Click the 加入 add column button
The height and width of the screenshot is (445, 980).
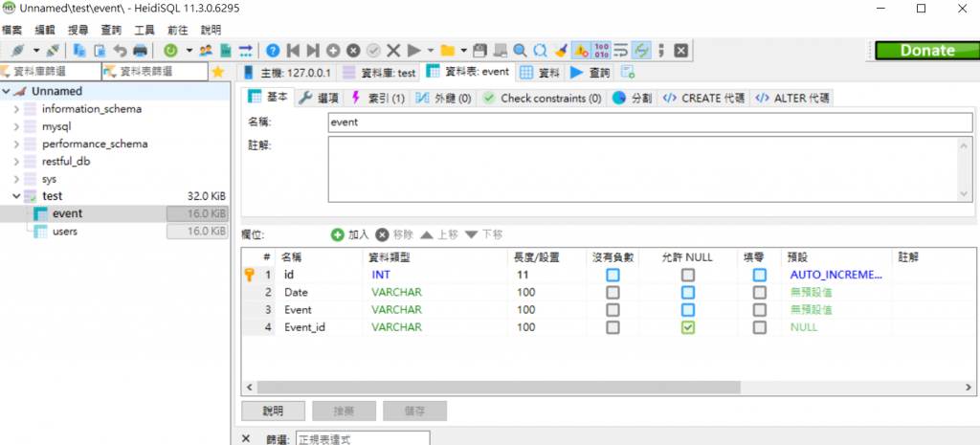tap(350, 235)
